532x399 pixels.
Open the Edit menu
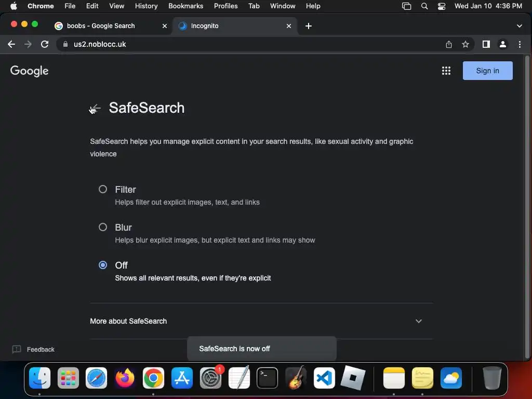pyautogui.click(x=92, y=6)
